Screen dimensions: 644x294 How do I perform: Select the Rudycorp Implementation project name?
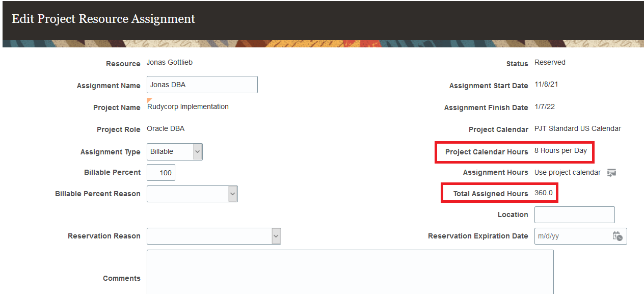click(x=188, y=106)
